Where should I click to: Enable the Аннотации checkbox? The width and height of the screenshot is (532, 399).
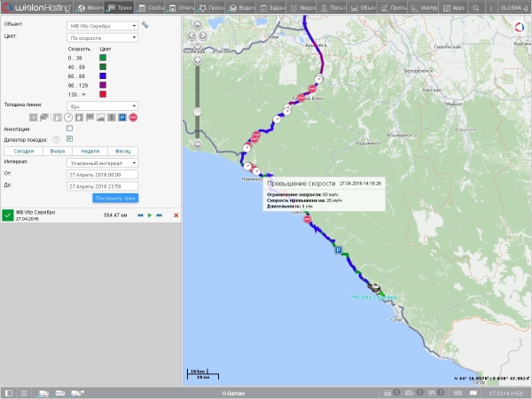click(69, 129)
